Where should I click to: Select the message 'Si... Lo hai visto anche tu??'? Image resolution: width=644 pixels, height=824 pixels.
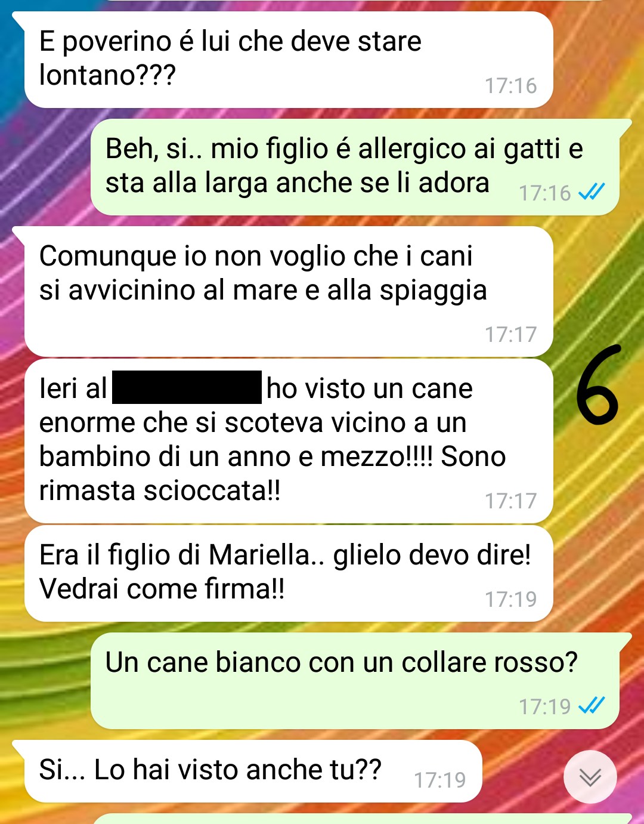click(x=253, y=771)
